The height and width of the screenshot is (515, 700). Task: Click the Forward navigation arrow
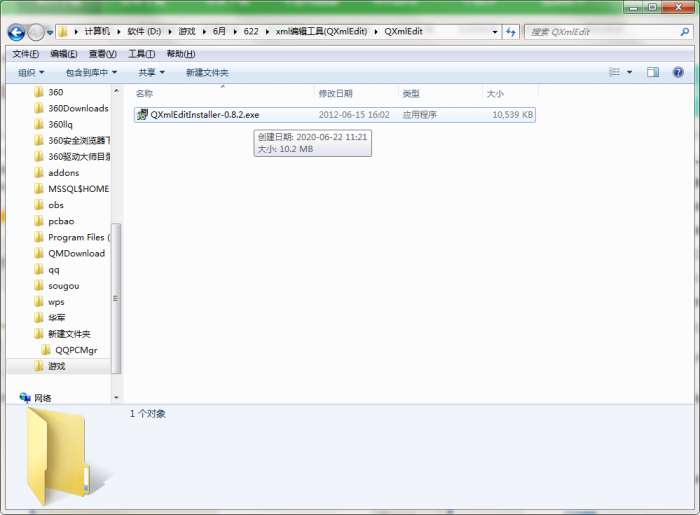[x=36, y=32]
